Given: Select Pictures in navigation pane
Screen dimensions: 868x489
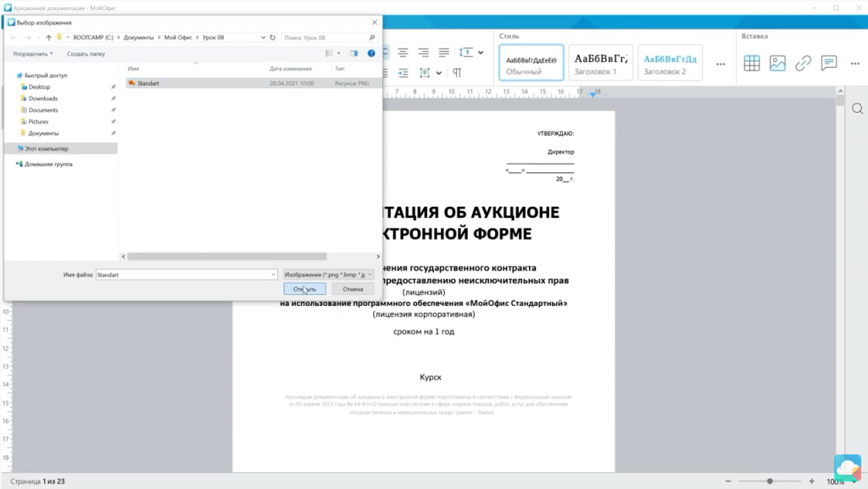Looking at the screenshot, I should pos(38,122).
